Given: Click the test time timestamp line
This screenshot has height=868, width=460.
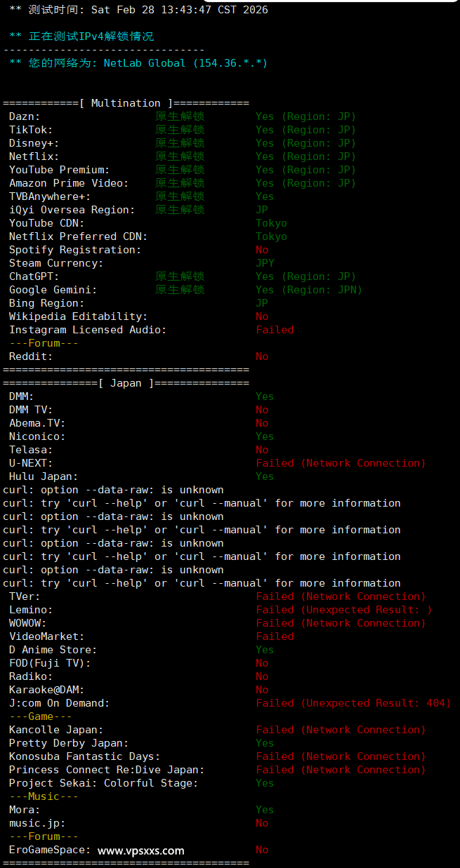Looking at the screenshot, I should click(x=138, y=10).
